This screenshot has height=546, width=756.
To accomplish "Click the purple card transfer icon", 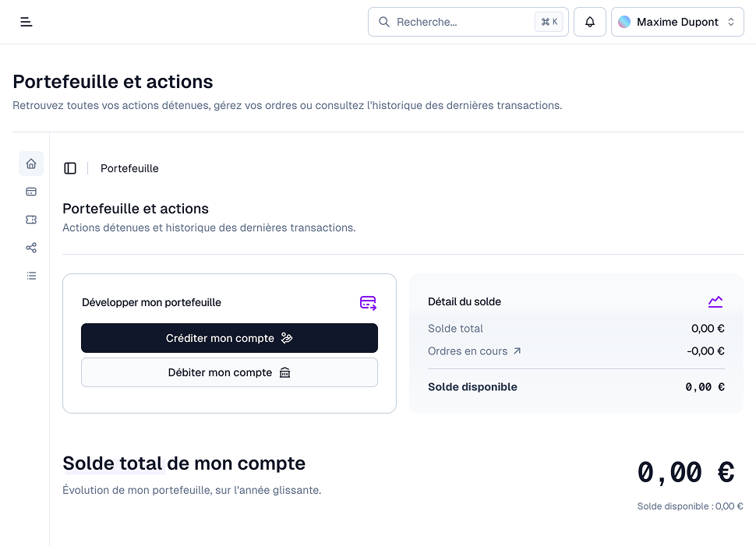I will pos(368,303).
